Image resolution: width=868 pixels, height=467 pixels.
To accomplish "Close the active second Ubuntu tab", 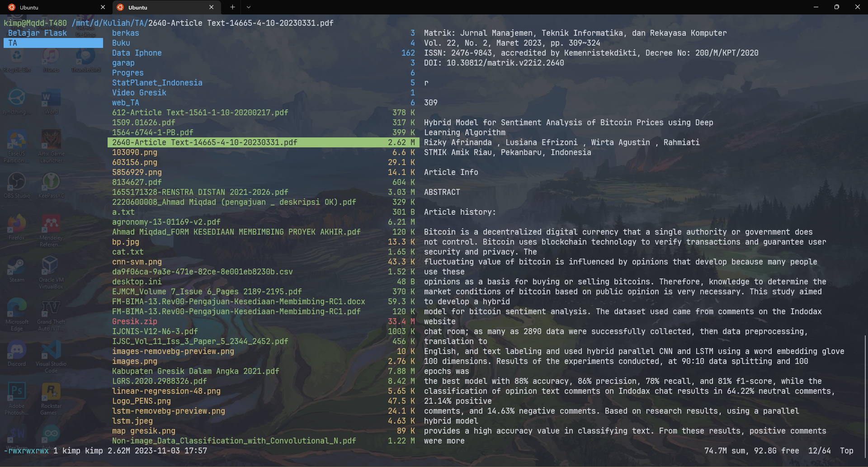I will 211,7.
